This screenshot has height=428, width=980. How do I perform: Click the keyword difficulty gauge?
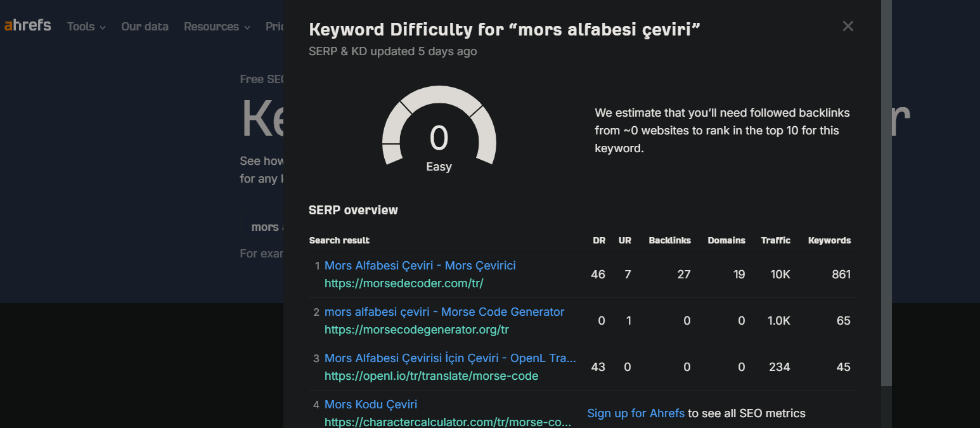click(x=439, y=130)
